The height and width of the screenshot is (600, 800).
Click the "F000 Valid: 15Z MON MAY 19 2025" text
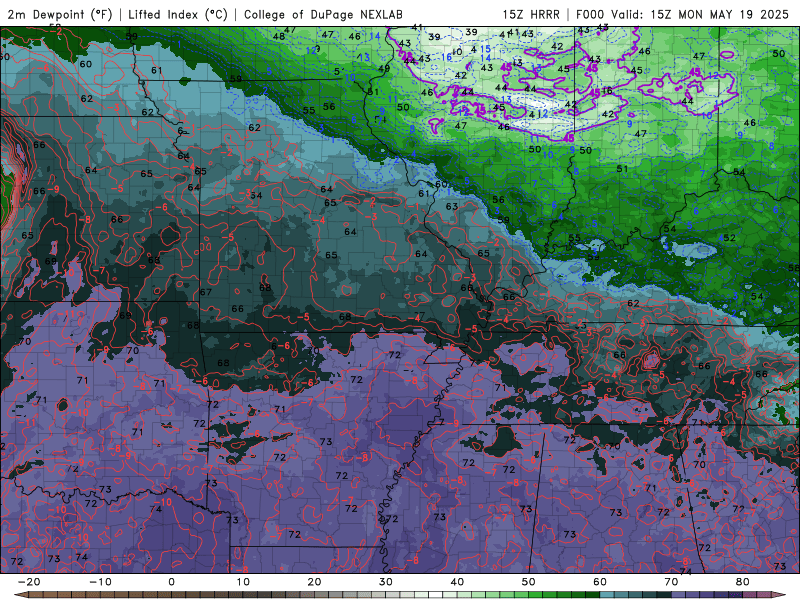pyautogui.click(x=683, y=15)
